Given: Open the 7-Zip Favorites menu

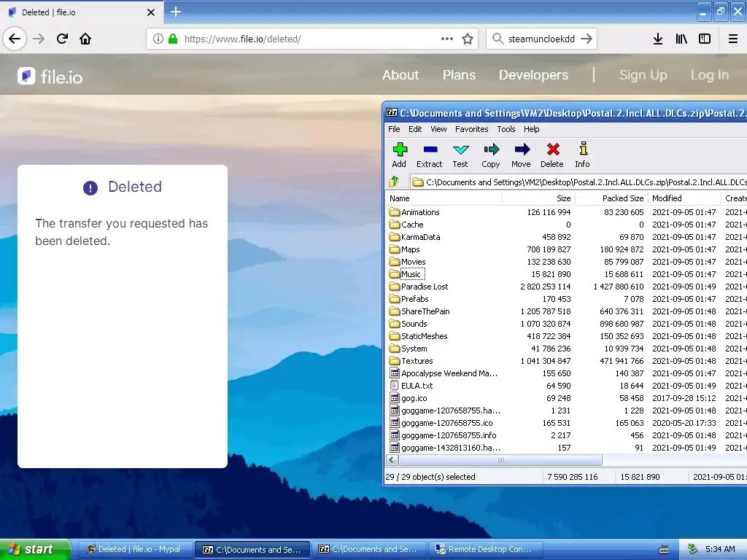Looking at the screenshot, I should 472,129.
